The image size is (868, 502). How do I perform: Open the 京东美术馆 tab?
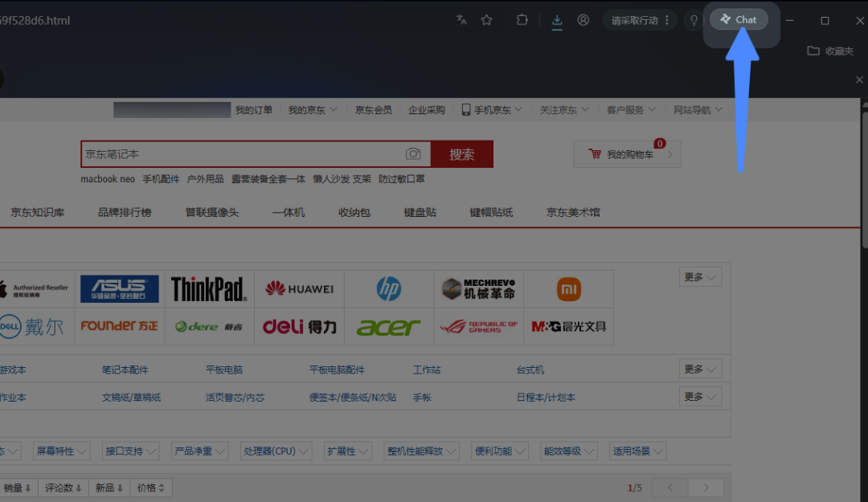click(573, 212)
